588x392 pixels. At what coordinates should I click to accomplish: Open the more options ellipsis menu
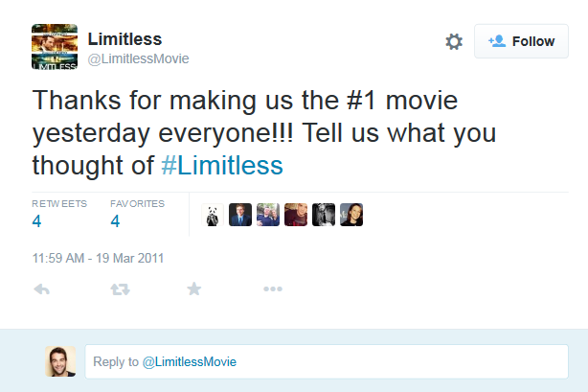(273, 288)
